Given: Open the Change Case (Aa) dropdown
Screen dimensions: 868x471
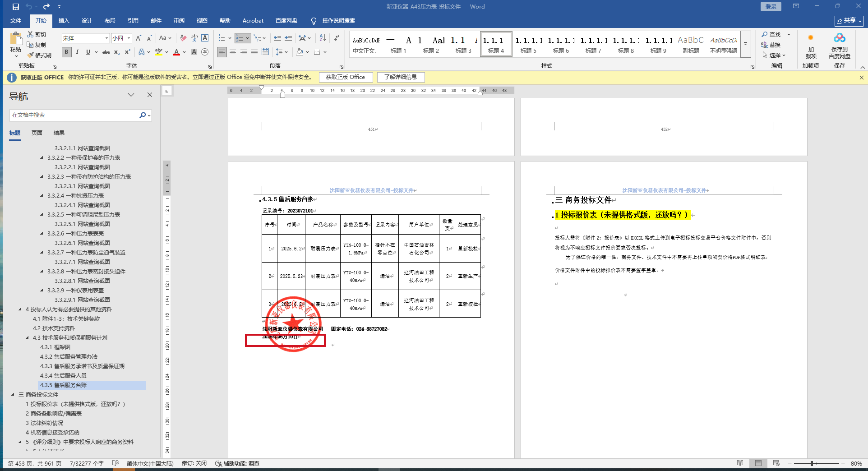Looking at the screenshot, I should click(165, 38).
